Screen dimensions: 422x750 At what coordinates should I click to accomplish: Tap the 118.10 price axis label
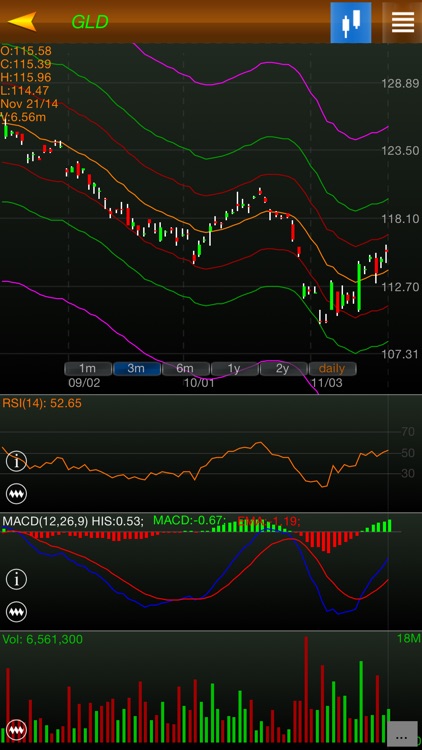point(400,219)
